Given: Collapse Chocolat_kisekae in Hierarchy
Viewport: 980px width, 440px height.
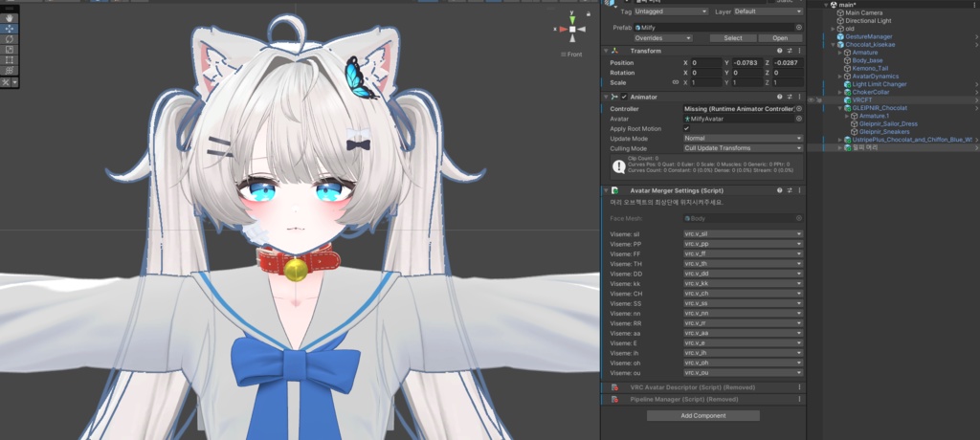Looking at the screenshot, I should point(834,45).
